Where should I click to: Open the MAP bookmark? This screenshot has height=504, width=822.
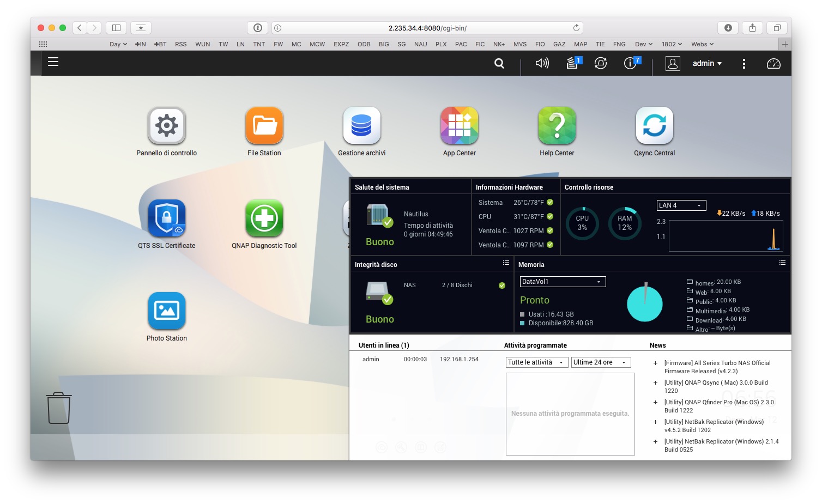coord(581,44)
